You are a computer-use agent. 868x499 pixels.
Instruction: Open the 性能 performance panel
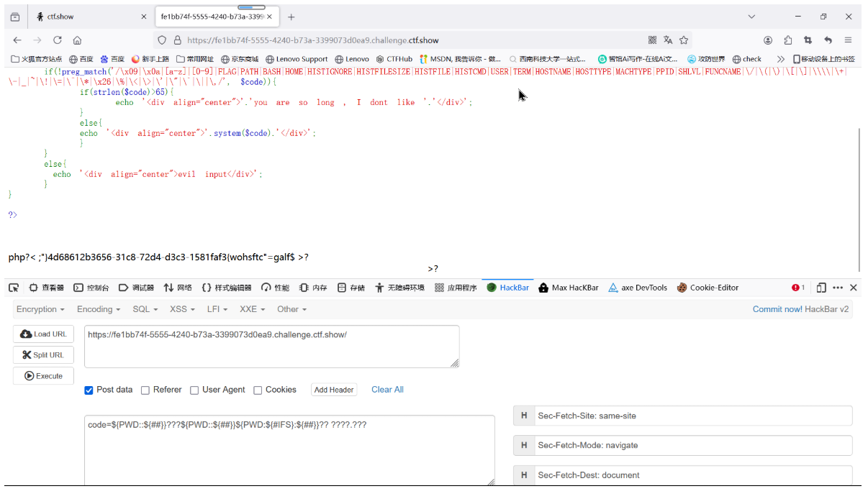tap(276, 288)
